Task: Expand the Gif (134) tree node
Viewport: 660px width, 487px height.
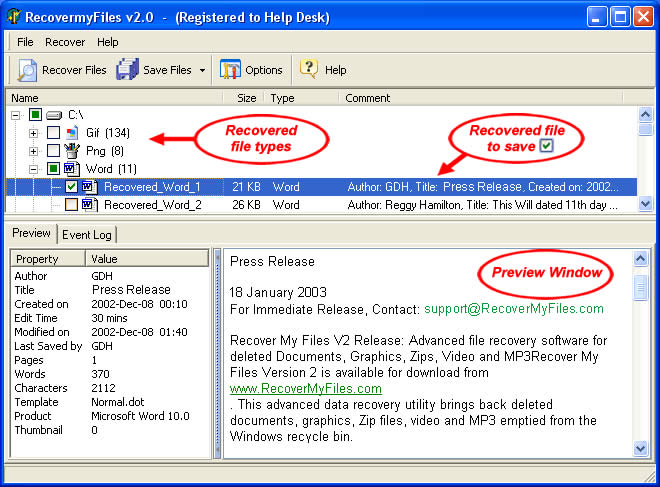Action: point(33,133)
